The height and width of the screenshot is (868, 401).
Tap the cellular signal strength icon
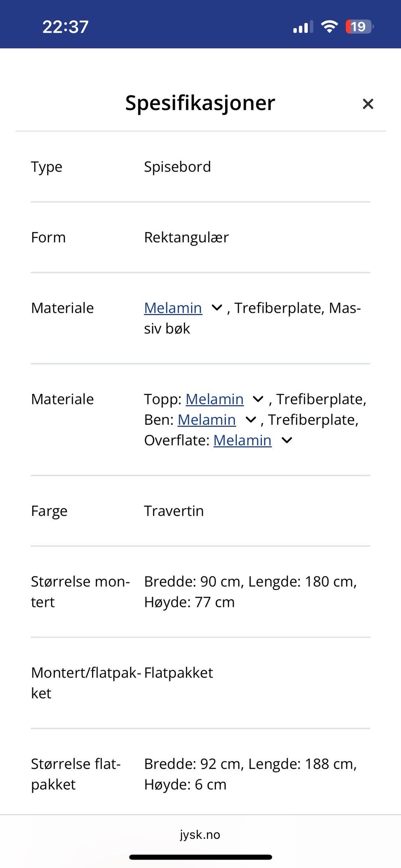click(303, 28)
